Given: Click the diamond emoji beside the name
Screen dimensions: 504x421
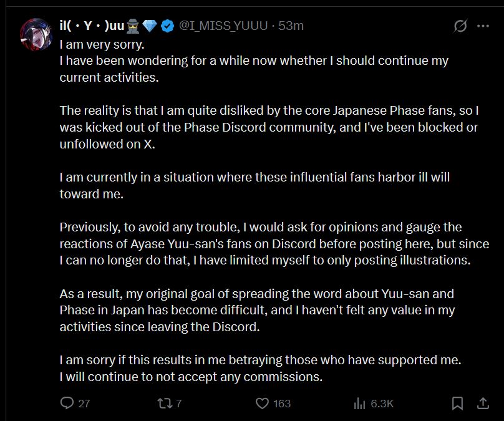Looking at the screenshot, I should pos(150,26).
